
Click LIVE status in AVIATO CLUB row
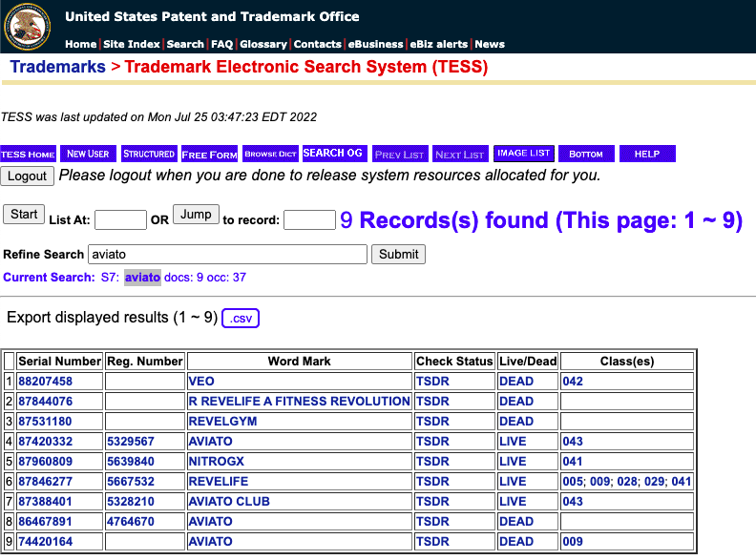[513, 501]
